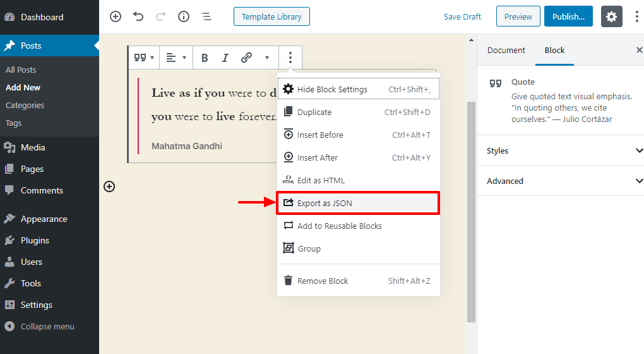Image resolution: width=644 pixels, height=354 pixels.
Task: Click the add block plus icon in top toolbar
Action: [x=116, y=17]
